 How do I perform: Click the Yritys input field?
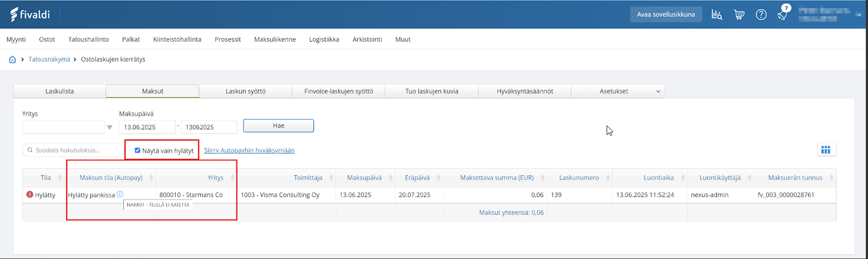[x=63, y=127]
